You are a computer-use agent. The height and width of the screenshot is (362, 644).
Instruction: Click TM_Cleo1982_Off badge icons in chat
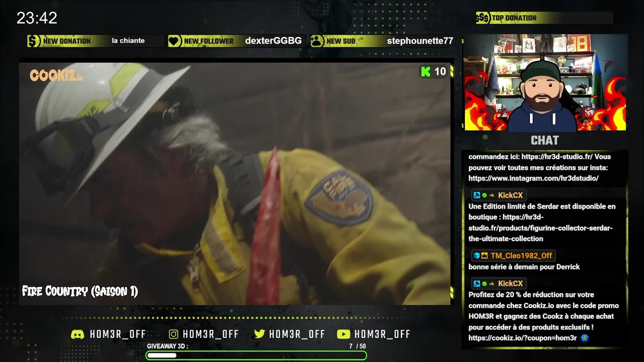pos(481,255)
